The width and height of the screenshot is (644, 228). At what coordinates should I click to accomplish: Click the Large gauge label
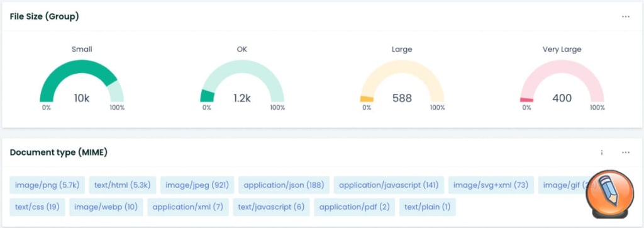pyautogui.click(x=402, y=49)
